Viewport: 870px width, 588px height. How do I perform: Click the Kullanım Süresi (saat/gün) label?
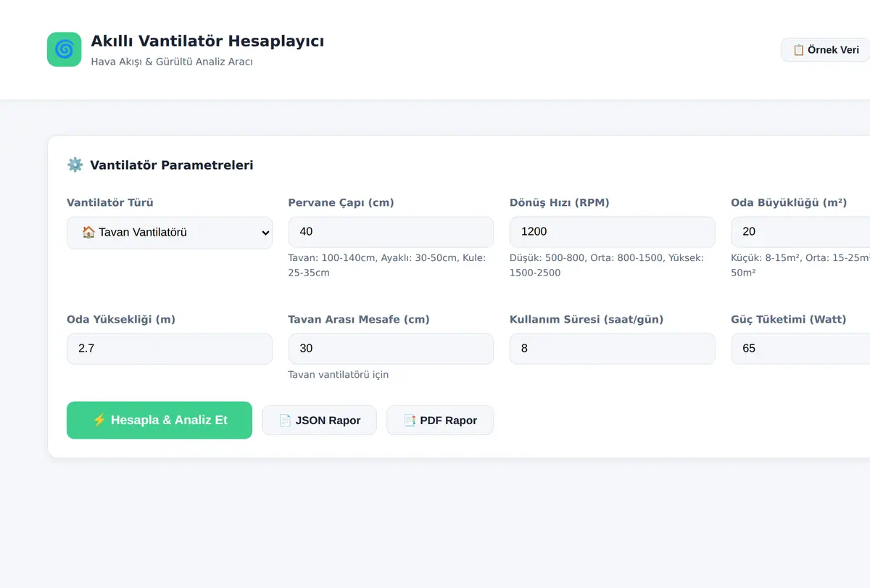point(587,320)
